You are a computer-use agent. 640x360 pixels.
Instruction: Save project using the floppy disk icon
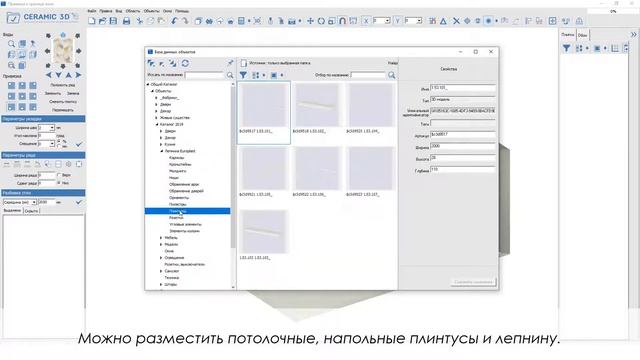113,21
